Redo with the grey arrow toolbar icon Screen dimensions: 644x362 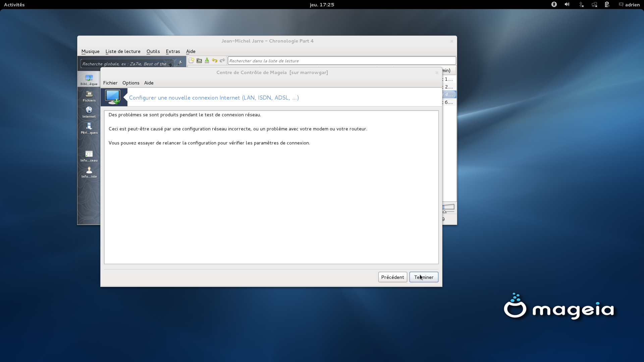click(x=222, y=61)
